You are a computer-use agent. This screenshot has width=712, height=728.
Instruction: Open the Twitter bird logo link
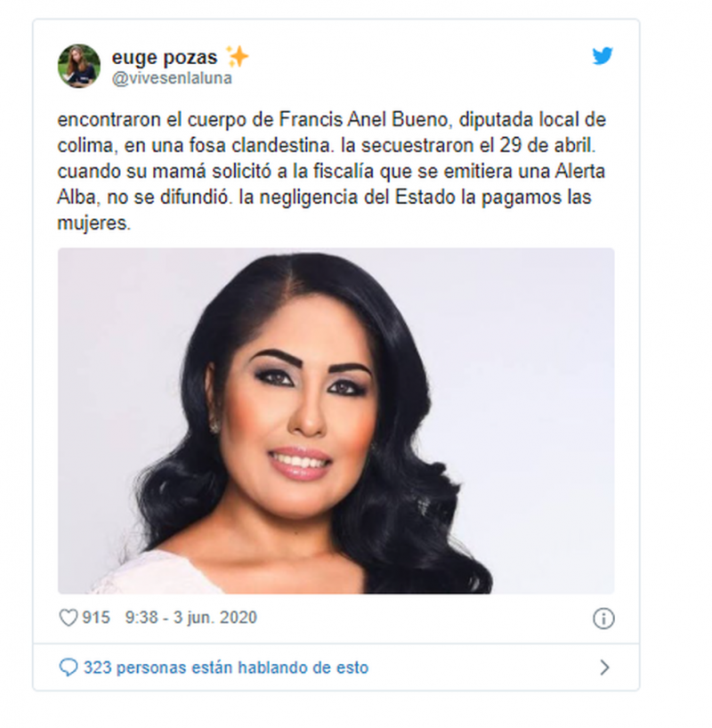pos(603,56)
